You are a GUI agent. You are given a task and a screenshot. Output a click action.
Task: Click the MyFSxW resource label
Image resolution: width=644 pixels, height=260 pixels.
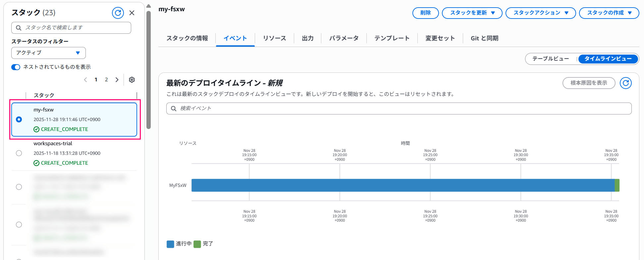178,186
